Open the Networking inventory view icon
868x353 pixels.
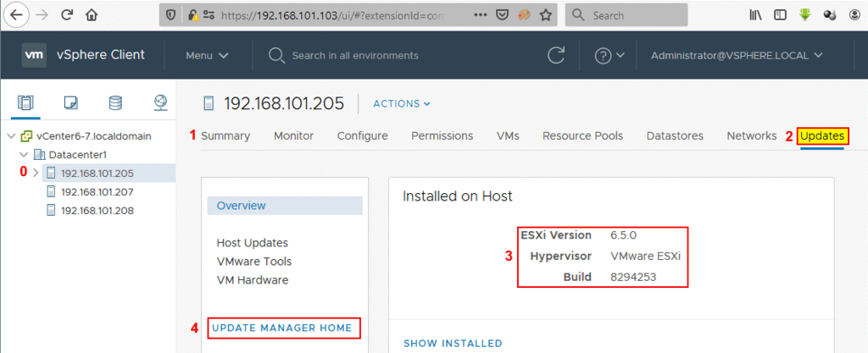coord(160,102)
